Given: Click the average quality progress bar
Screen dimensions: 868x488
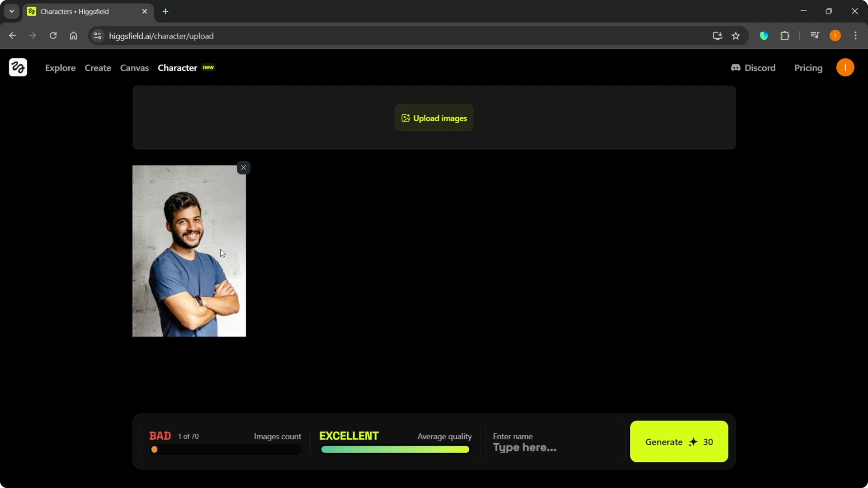Looking at the screenshot, I should (395, 450).
